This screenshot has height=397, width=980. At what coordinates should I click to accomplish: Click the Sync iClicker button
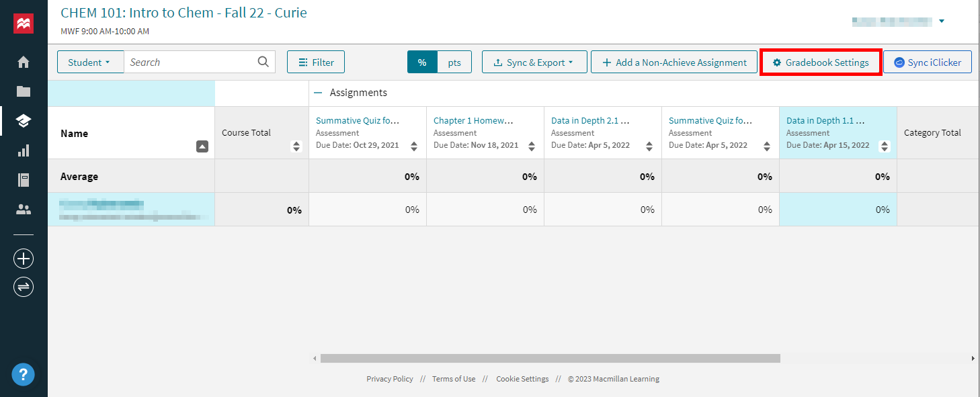(x=928, y=62)
